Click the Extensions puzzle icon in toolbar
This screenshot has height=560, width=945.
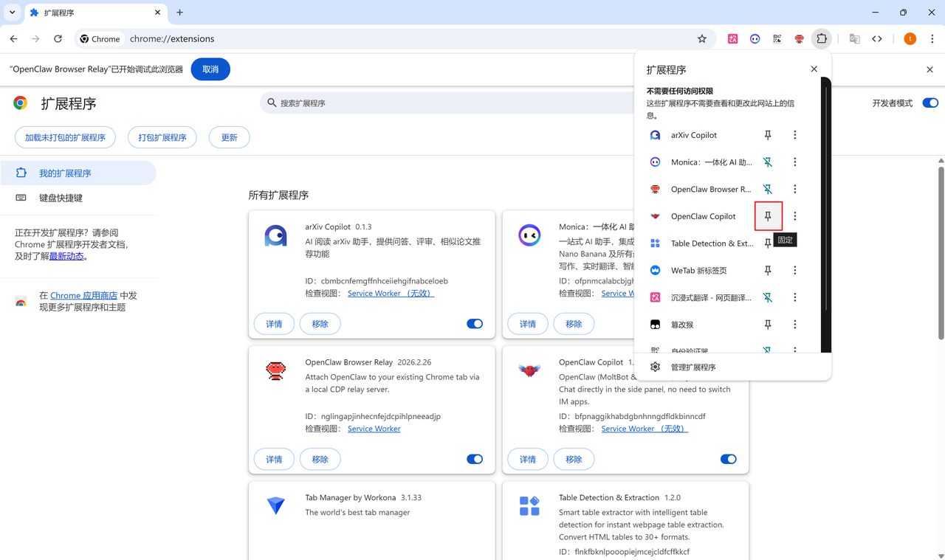tap(821, 39)
